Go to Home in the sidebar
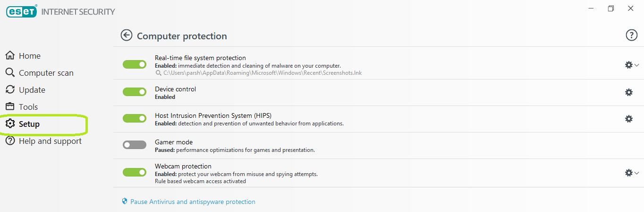This screenshot has width=644, height=212. point(29,56)
